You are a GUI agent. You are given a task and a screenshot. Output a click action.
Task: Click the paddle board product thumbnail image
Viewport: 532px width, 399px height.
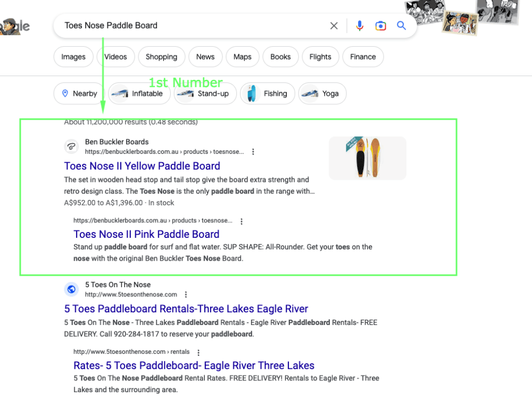point(368,158)
